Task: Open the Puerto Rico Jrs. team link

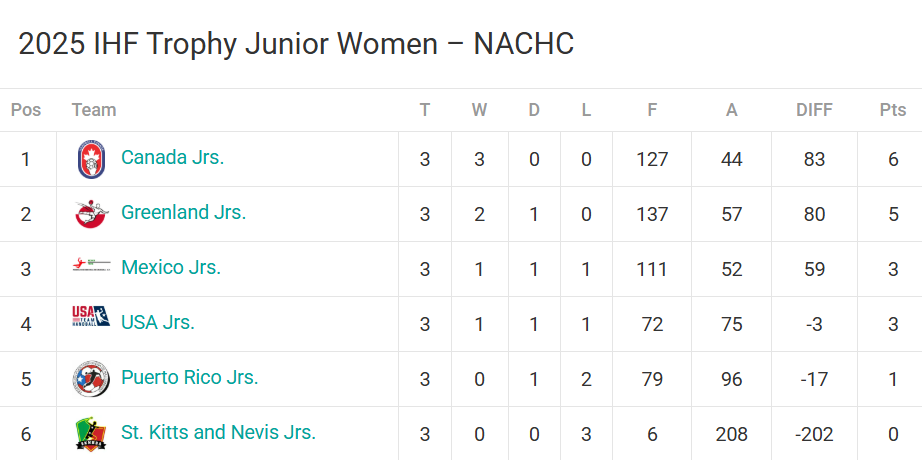Action: (x=190, y=377)
